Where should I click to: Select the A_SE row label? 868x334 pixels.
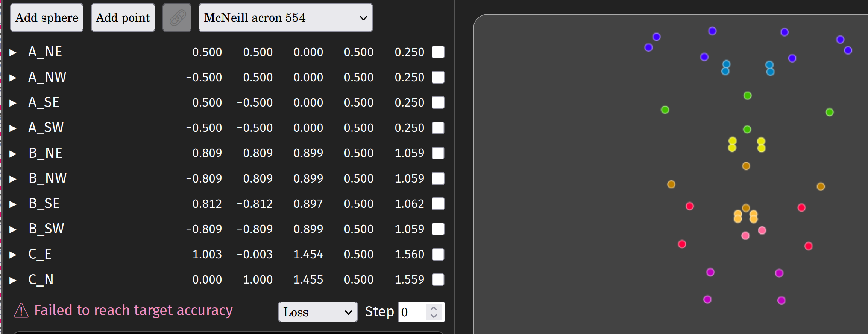[x=44, y=102]
